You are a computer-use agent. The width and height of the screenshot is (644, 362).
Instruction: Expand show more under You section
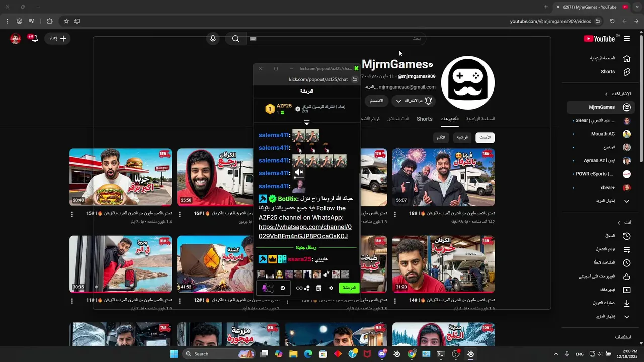(626, 317)
